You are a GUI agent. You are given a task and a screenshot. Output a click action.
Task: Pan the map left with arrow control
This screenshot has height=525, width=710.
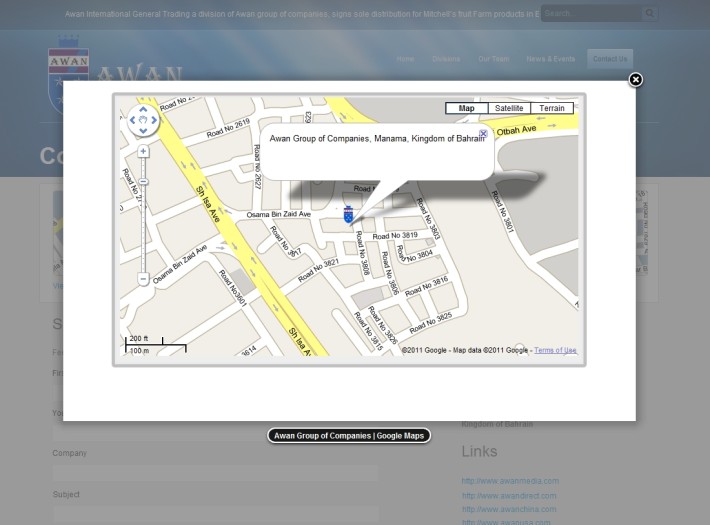132,121
